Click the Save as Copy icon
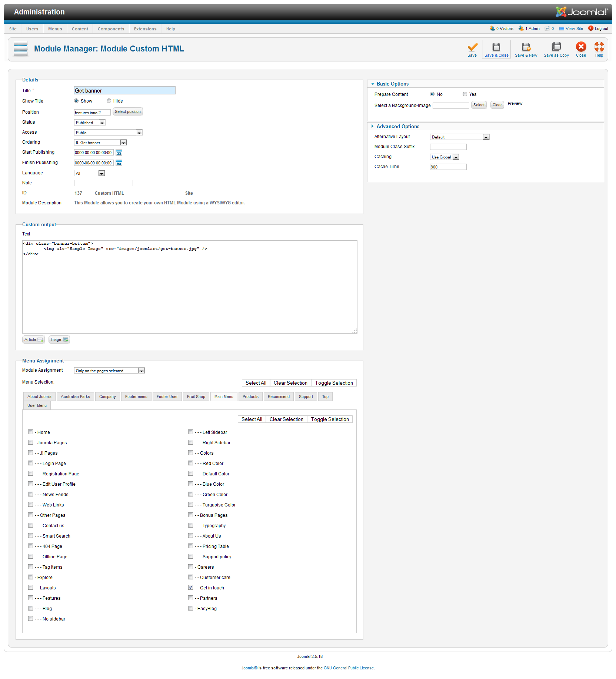 pos(556,47)
